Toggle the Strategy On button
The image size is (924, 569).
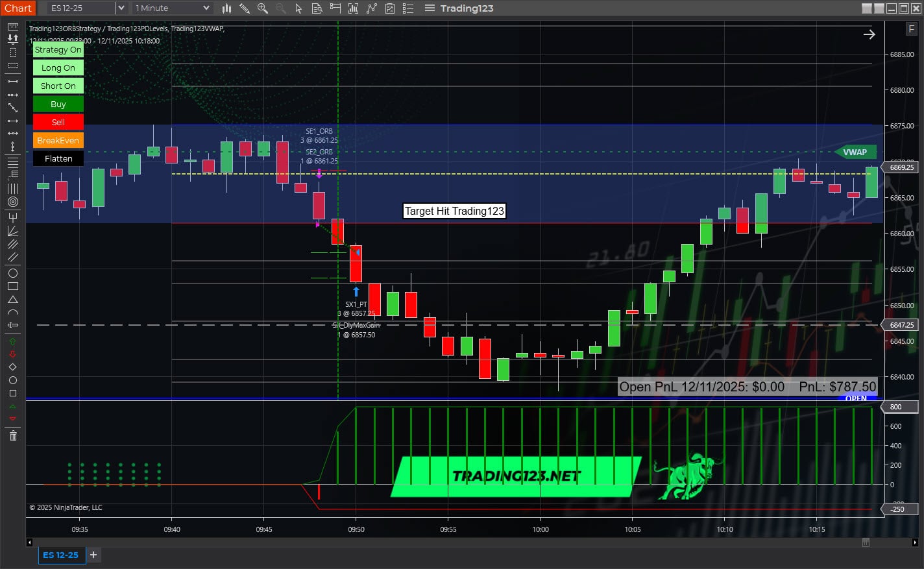[58, 49]
